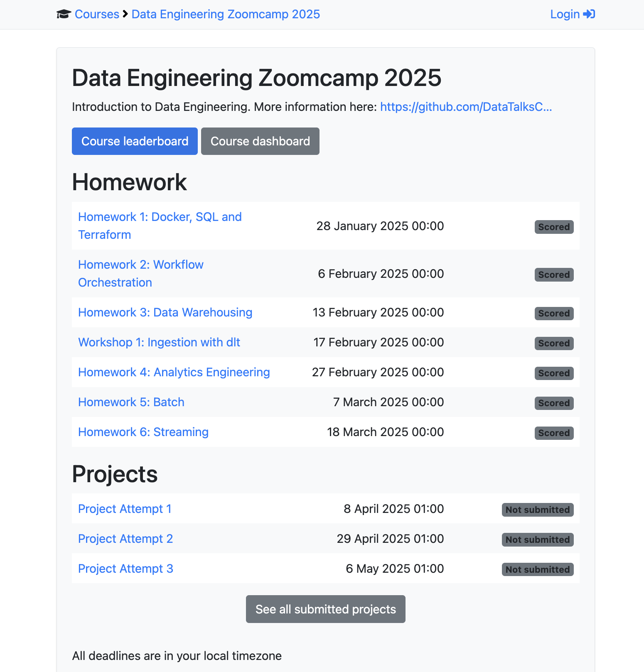Open Homework 5: Batch
Viewport: 644px width, 672px height.
pos(131,402)
